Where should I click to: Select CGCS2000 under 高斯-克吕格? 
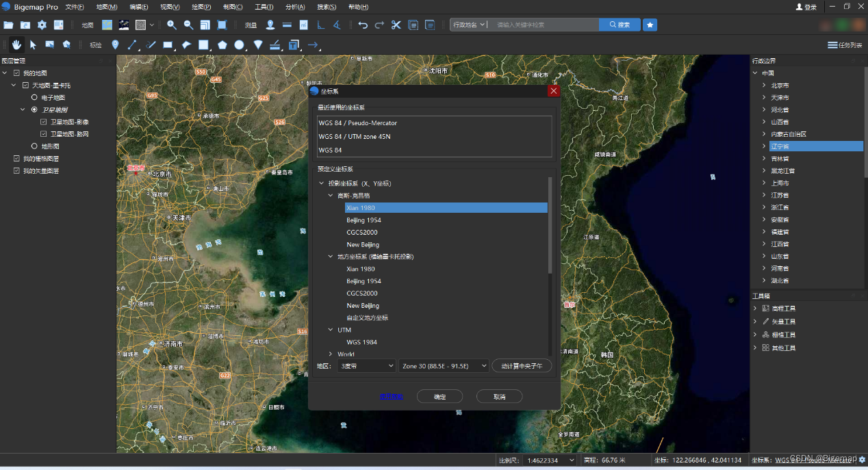pyautogui.click(x=363, y=233)
